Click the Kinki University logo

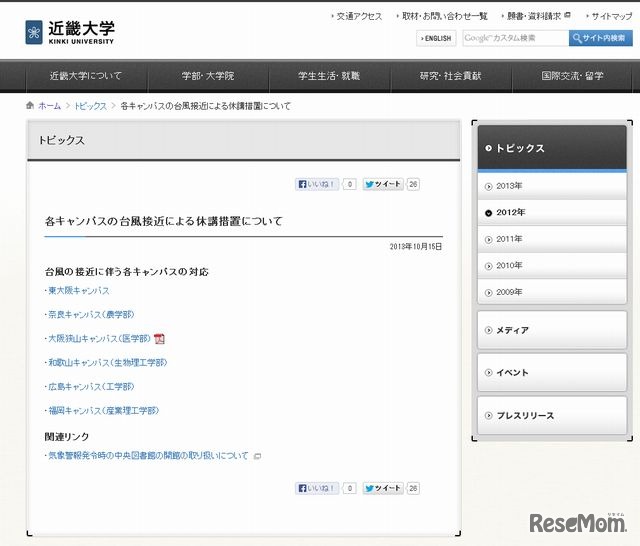[x=69, y=32]
